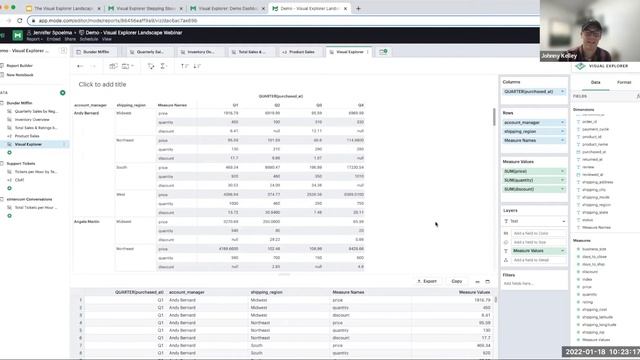Reload the browser page

click(x=20, y=20)
